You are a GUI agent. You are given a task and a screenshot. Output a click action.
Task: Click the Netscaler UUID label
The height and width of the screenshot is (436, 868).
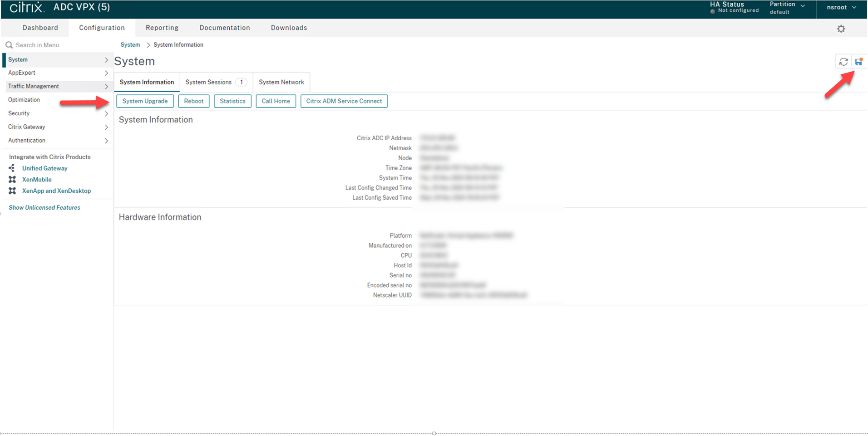click(392, 295)
